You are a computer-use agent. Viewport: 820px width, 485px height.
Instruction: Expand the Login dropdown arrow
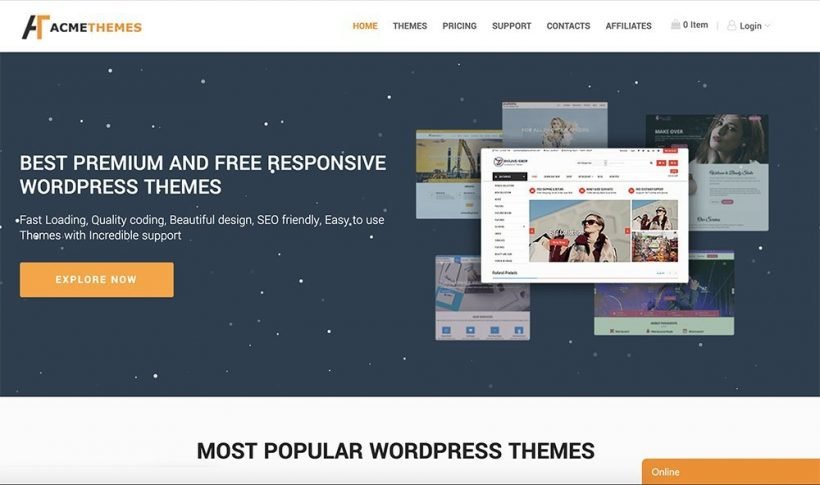[767, 26]
